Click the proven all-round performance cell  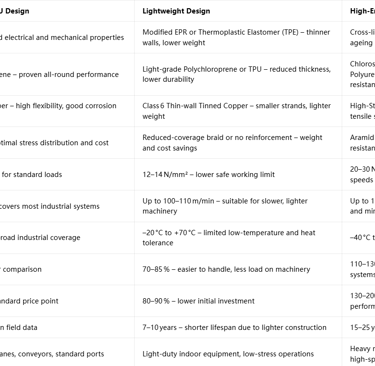67,74
